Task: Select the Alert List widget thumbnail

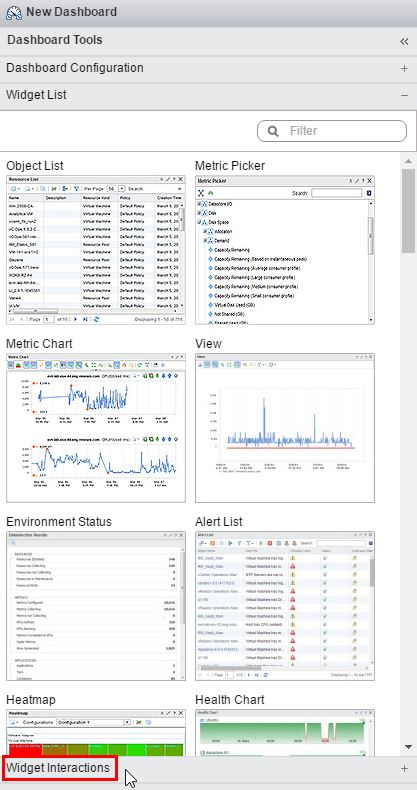Action: click(285, 606)
